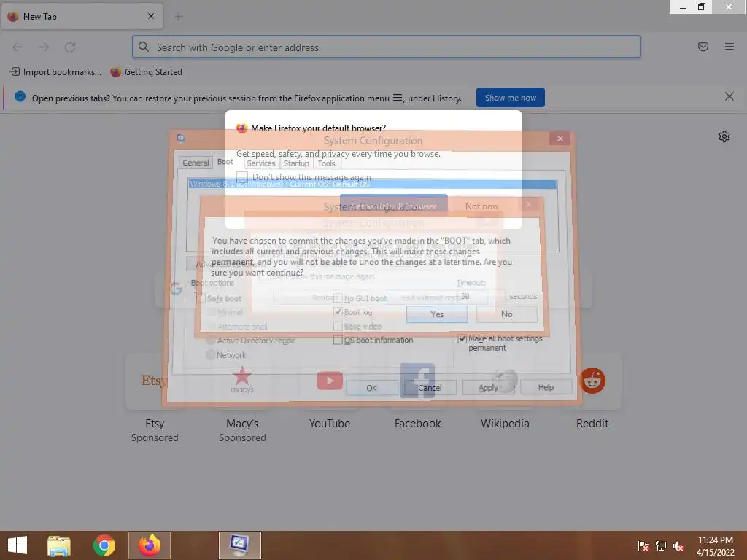This screenshot has width=747, height=560.
Task: Launch File Explorer from the taskbar
Action: tap(59, 545)
